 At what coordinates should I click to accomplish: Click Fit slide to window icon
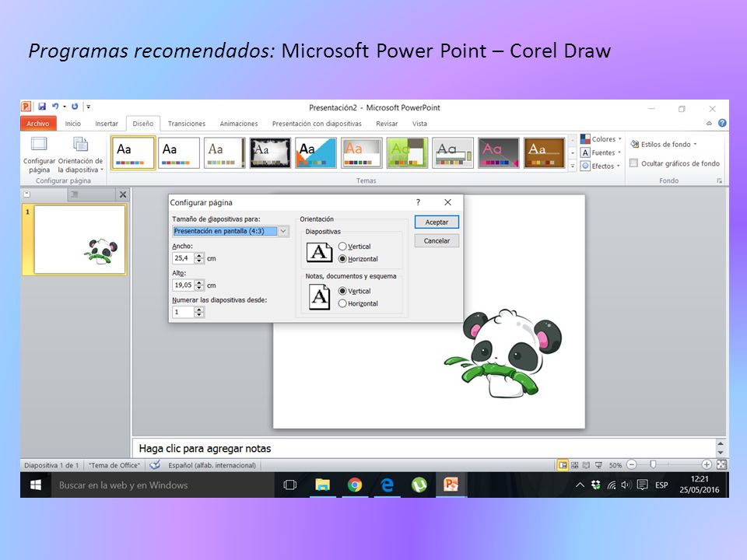[721, 464]
